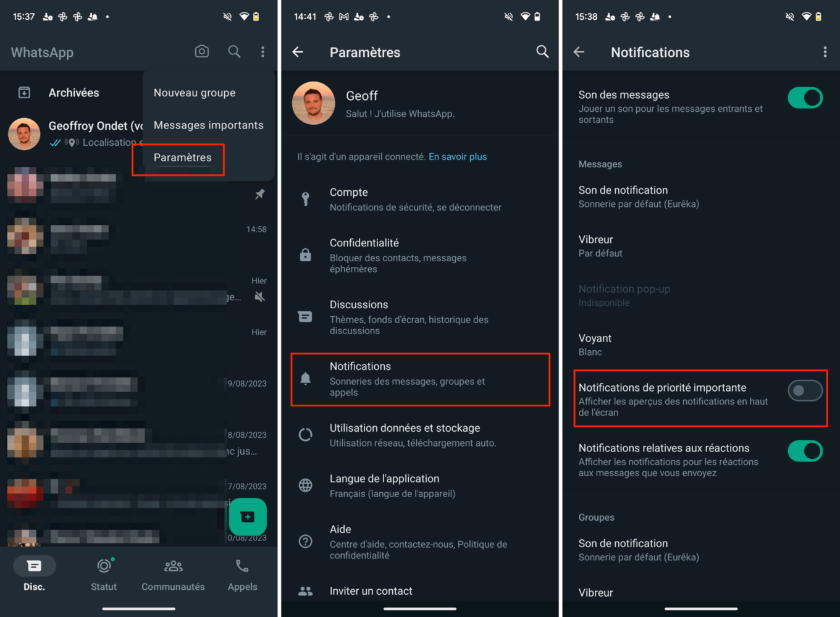Open the overflow menu on Notifications screen

825,52
